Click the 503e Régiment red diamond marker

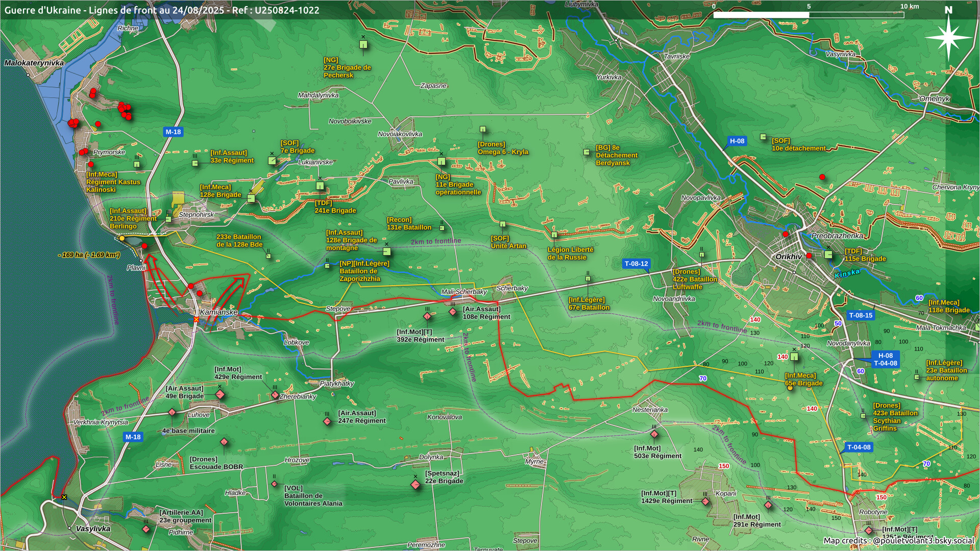coord(654,435)
